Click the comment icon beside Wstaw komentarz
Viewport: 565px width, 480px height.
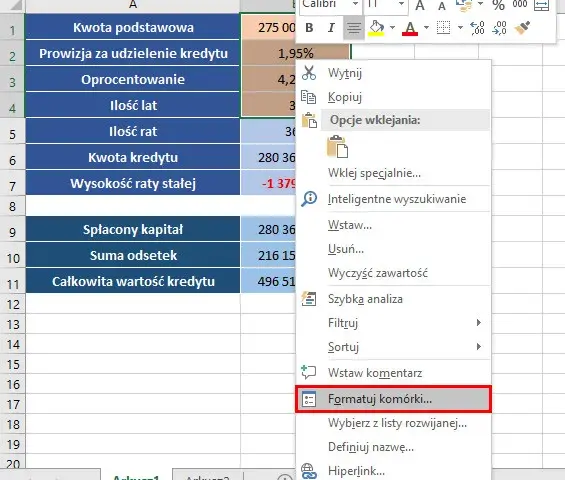(x=309, y=372)
